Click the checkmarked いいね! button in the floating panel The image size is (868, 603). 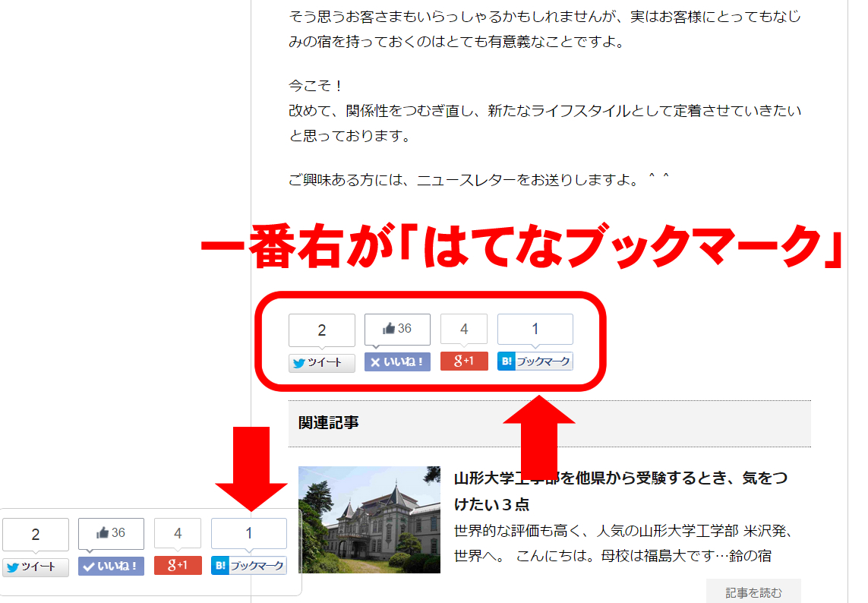(111, 567)
